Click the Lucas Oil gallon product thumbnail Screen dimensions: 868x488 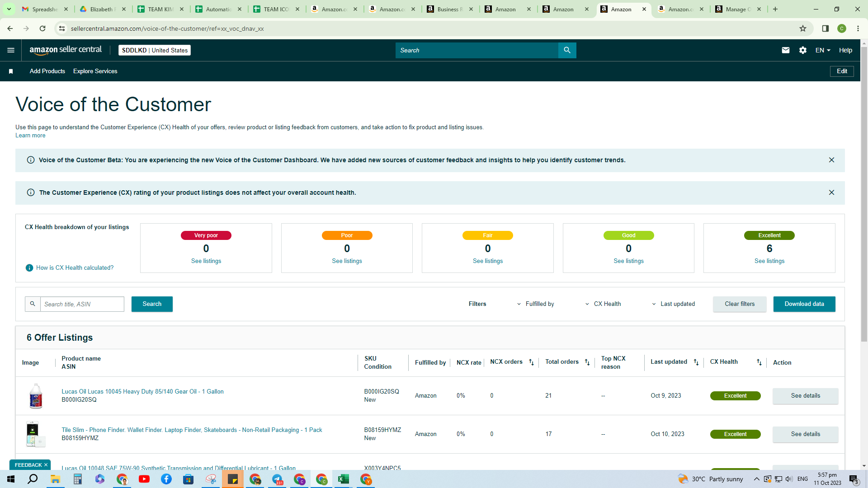[36, 396]
